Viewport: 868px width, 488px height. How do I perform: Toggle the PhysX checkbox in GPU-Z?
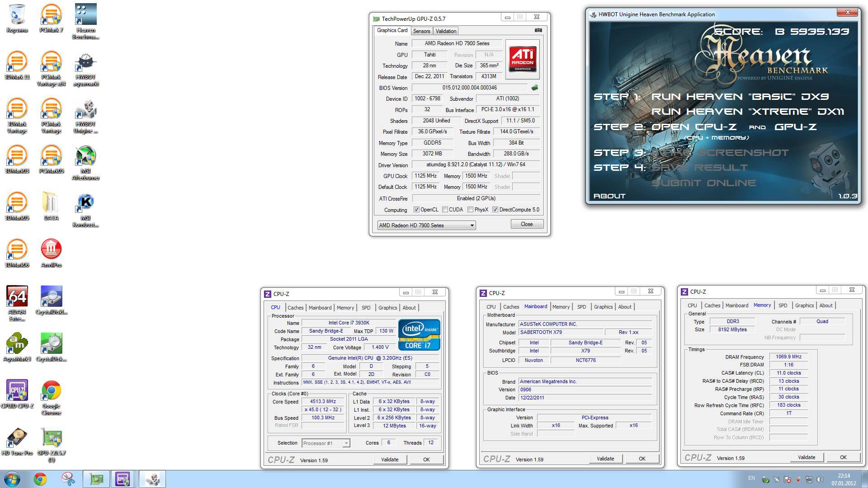click(x=470, y=210)
